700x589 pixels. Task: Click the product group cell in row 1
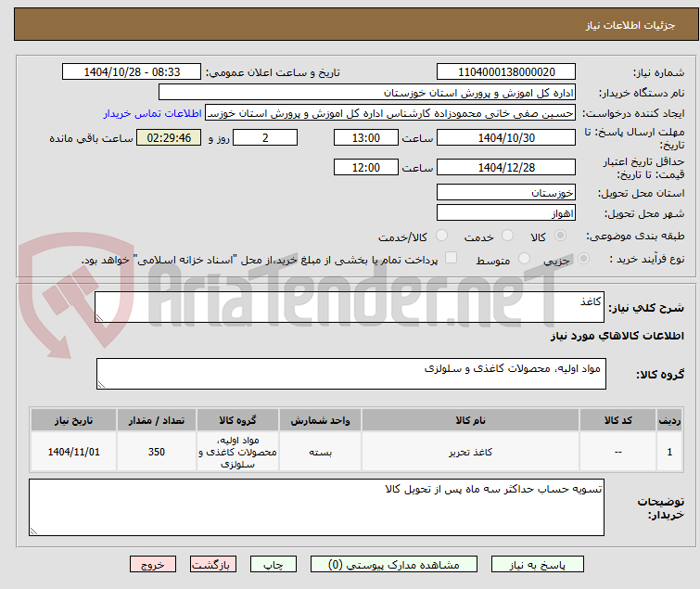pos(237,452)
